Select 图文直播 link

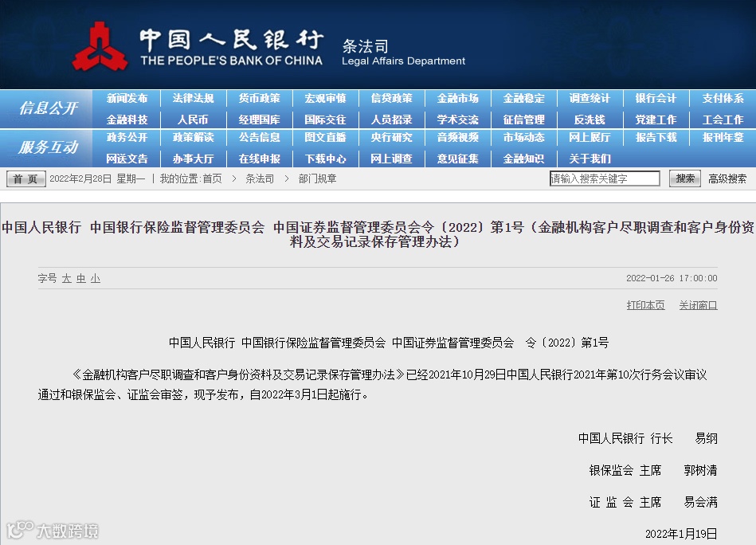point(326,138)
